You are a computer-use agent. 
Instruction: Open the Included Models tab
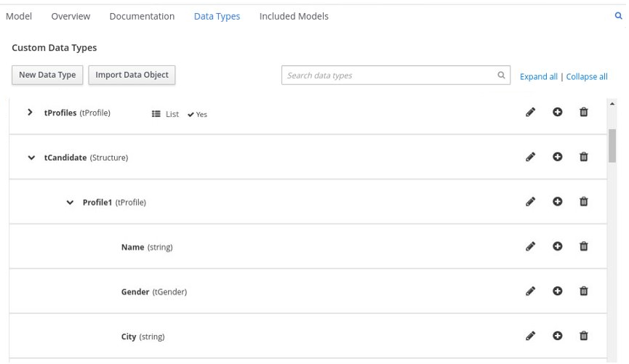[294, 16]
